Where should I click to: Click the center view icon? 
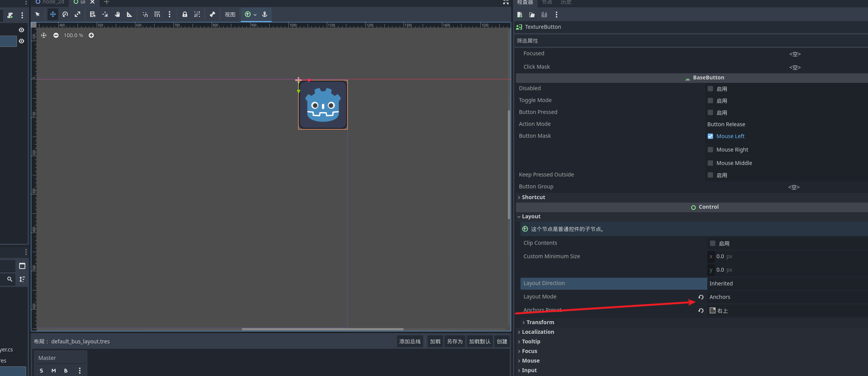(x=44, y=35)
